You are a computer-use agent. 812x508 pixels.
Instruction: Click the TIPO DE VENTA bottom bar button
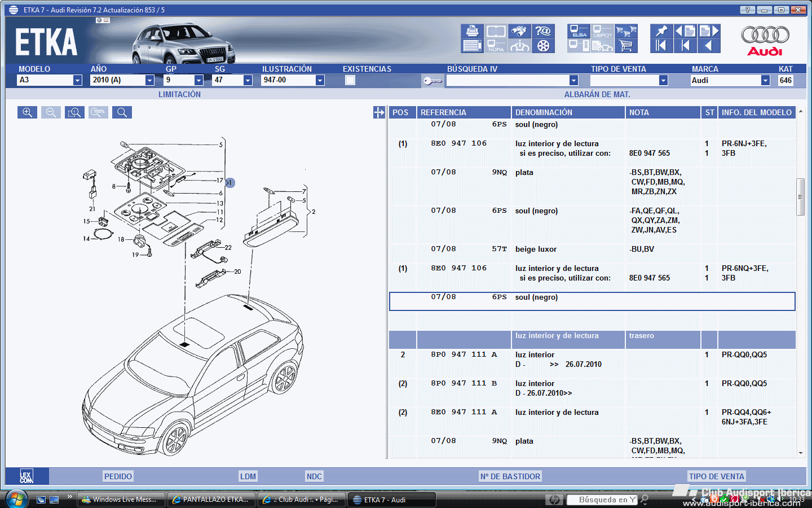point(717,476)
